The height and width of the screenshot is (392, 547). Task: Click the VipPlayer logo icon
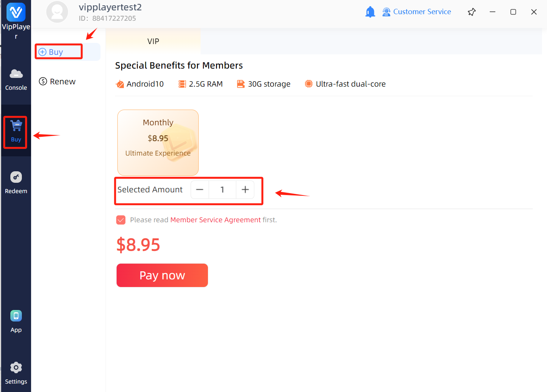16,12
